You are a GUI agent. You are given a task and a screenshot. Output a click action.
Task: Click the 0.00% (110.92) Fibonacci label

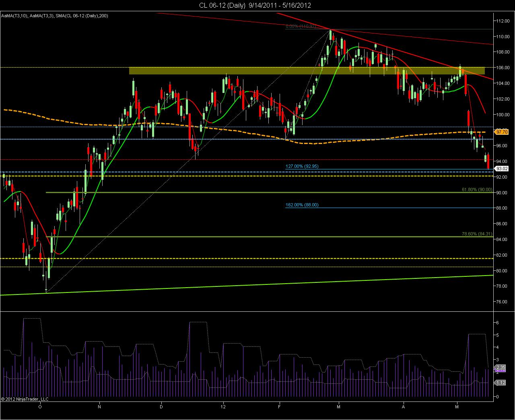(x=301, y=27)
